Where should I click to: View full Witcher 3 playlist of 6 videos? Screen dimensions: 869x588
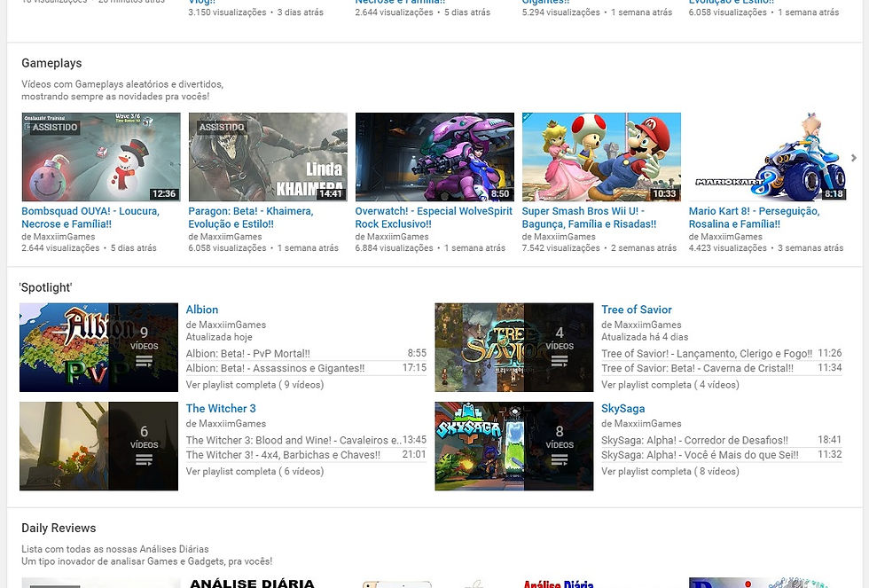[x=254, y=471]
